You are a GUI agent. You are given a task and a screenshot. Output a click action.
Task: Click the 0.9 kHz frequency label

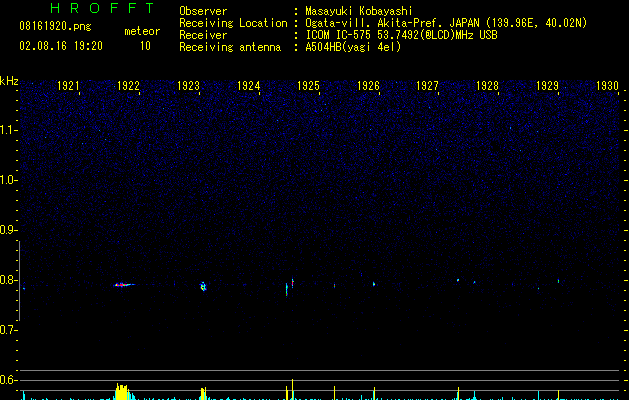tap(8, 230)
